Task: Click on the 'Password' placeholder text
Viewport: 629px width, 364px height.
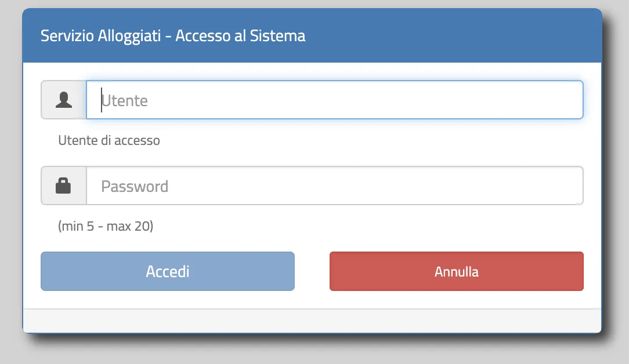Action: tap(135, 187)
